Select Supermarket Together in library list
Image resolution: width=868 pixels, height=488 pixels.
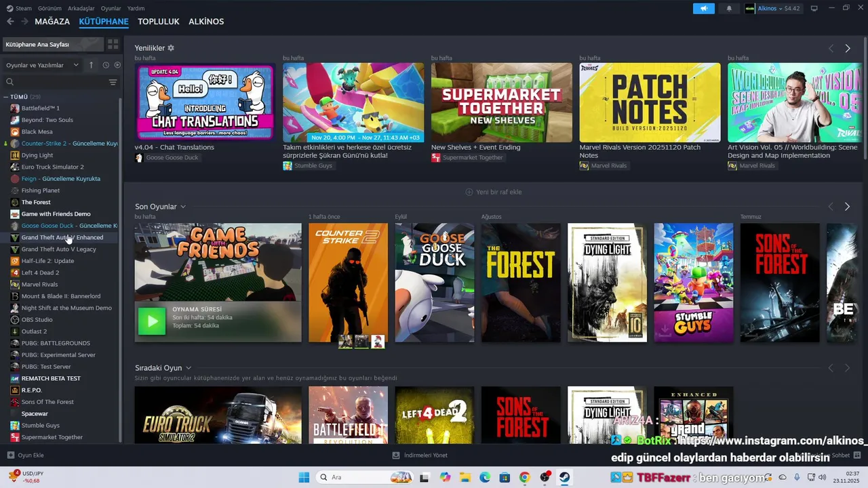tap(52, 437)
